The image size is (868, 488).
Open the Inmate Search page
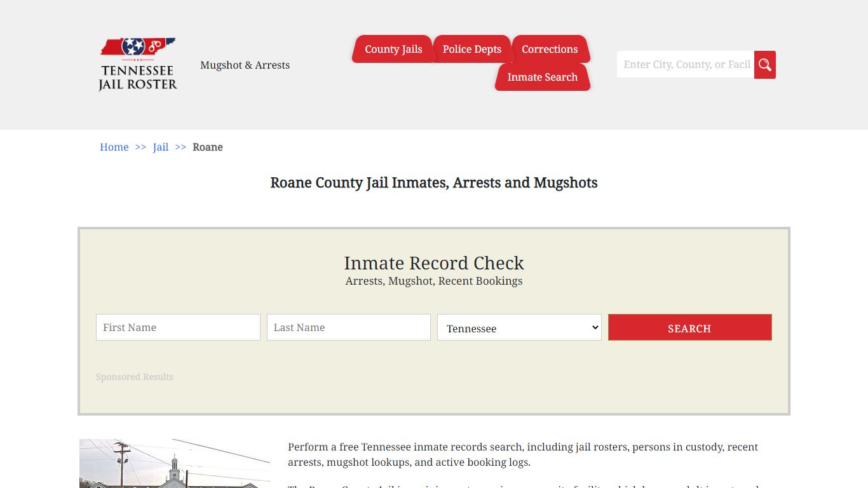pyautogui.click(x=542, y=77)
